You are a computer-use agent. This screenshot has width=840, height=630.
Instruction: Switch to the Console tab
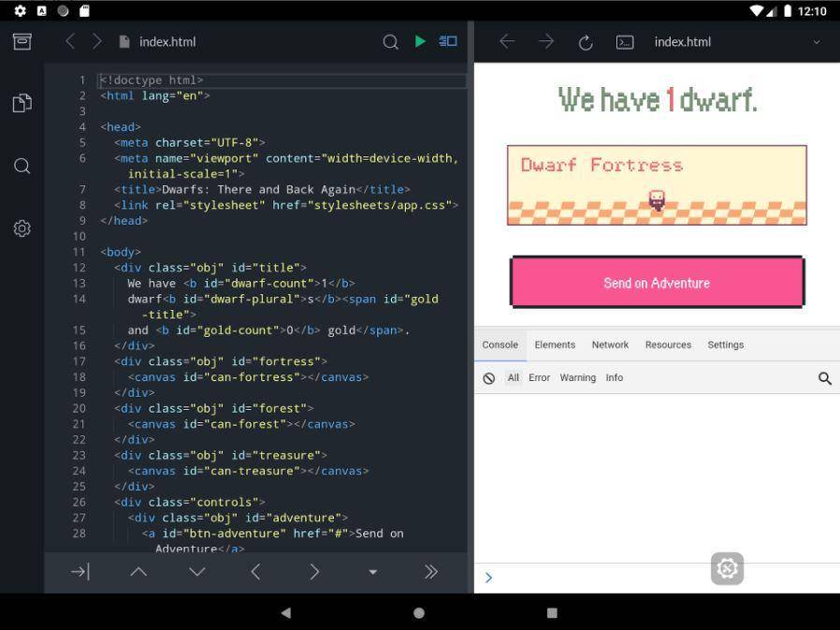click(x=500, y=344)
